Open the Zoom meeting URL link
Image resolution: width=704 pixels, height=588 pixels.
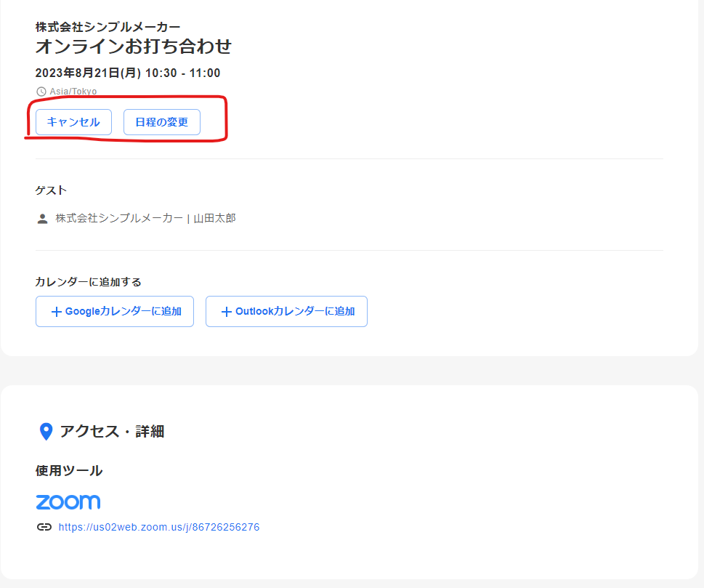coord(159,527)
